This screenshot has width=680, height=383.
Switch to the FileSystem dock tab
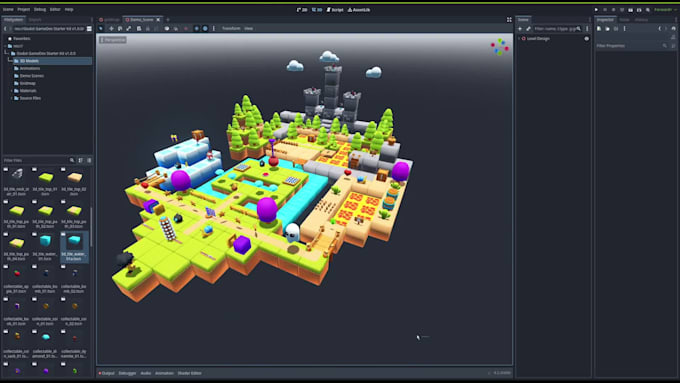(13, 20)
